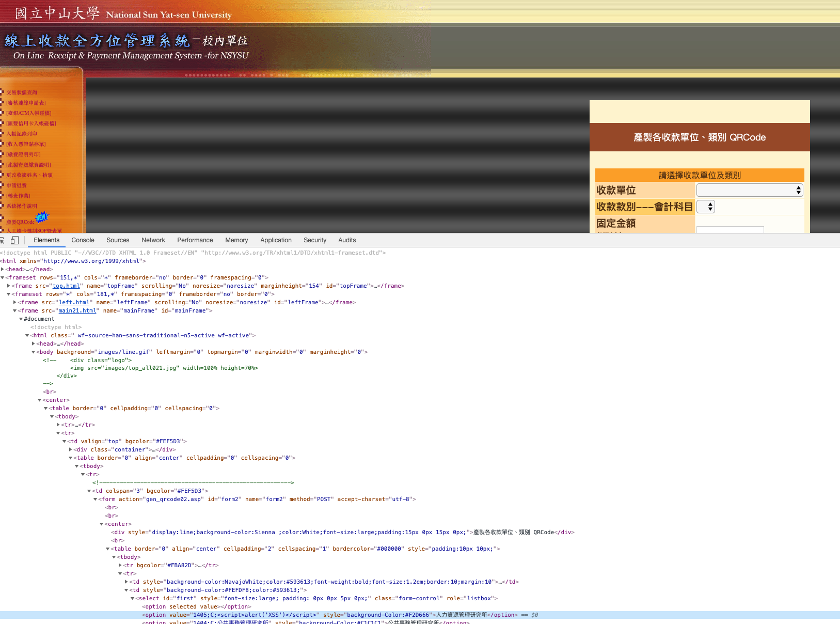Select the option with XSS script value line
This screenshot has height=624, width=840.
click(420, 615)
